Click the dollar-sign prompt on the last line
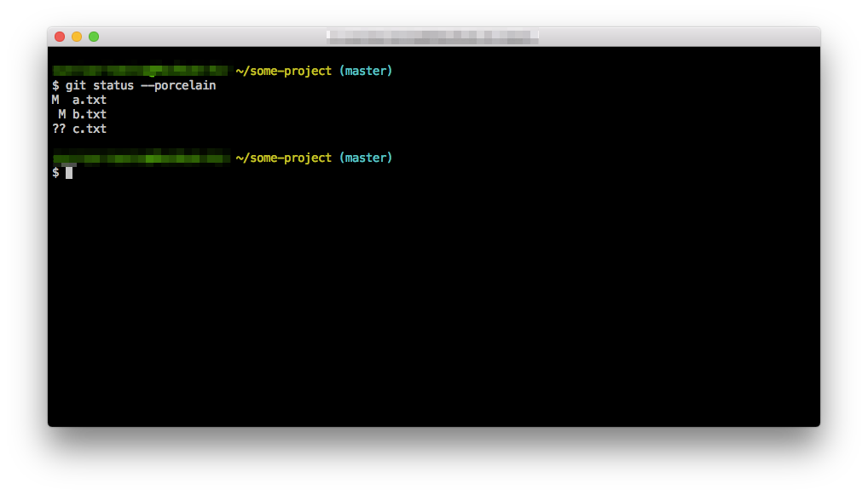Screen dimensions: 868x495 [55, 172]
